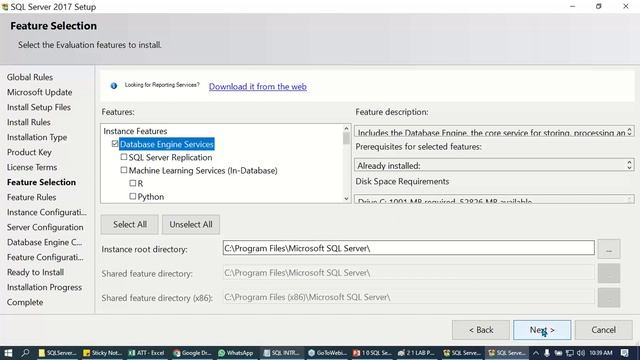Show hidden tray icons chevron

tap(536, 353)
